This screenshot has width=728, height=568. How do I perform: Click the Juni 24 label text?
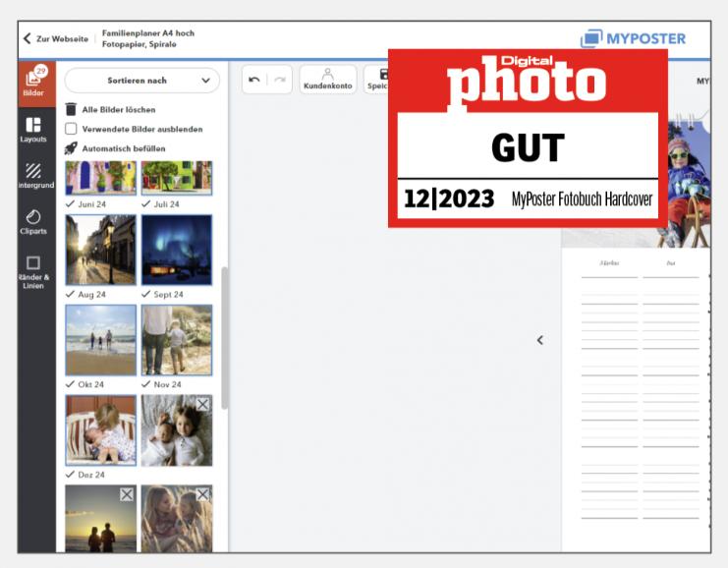92,203
